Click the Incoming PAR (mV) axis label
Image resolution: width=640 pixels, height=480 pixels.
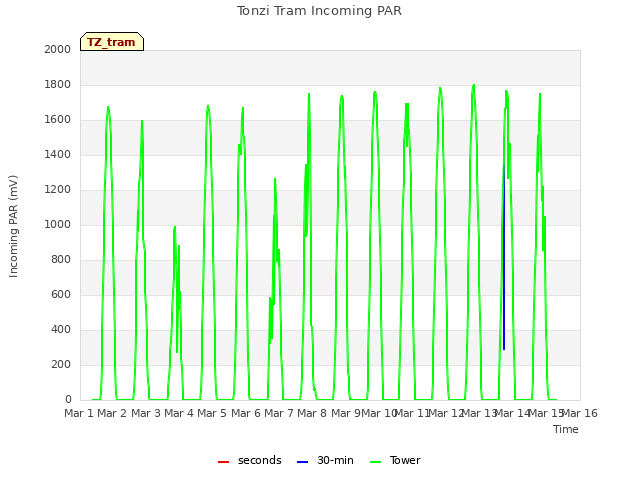click(13, 226)
